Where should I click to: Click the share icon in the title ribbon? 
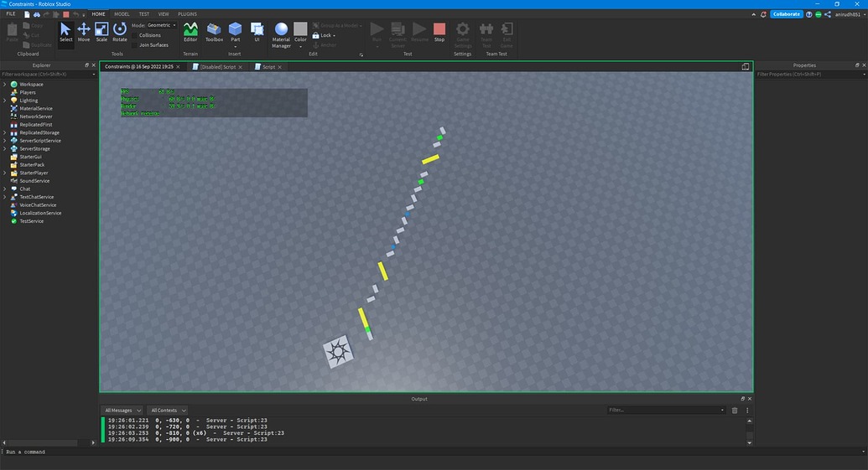pyautogui.click(x=828, y=14)
